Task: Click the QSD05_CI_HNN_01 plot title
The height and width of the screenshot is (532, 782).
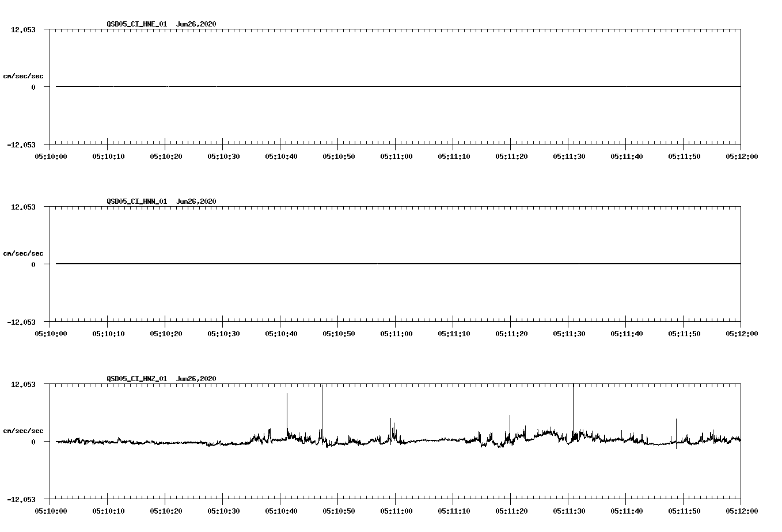Action: tap(137, 202)
